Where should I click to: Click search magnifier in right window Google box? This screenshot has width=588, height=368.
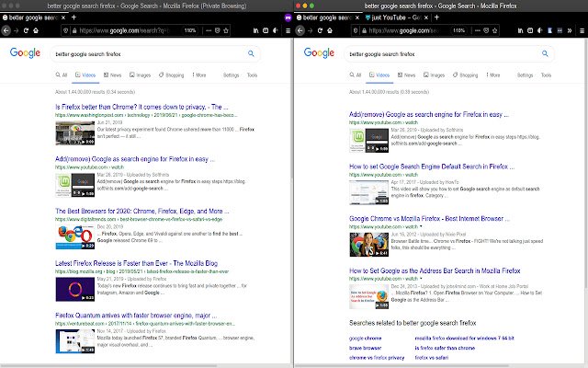[x=545, y=53]
